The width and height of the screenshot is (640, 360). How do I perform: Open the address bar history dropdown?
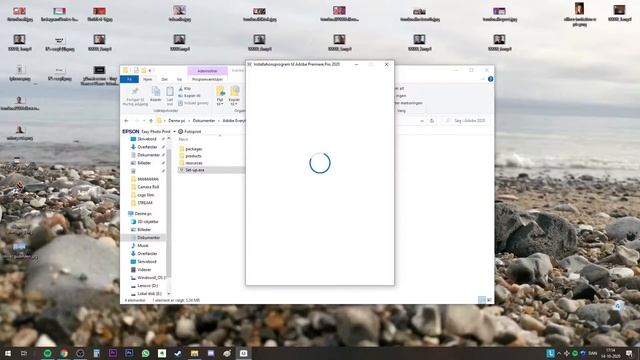(422, 121)
